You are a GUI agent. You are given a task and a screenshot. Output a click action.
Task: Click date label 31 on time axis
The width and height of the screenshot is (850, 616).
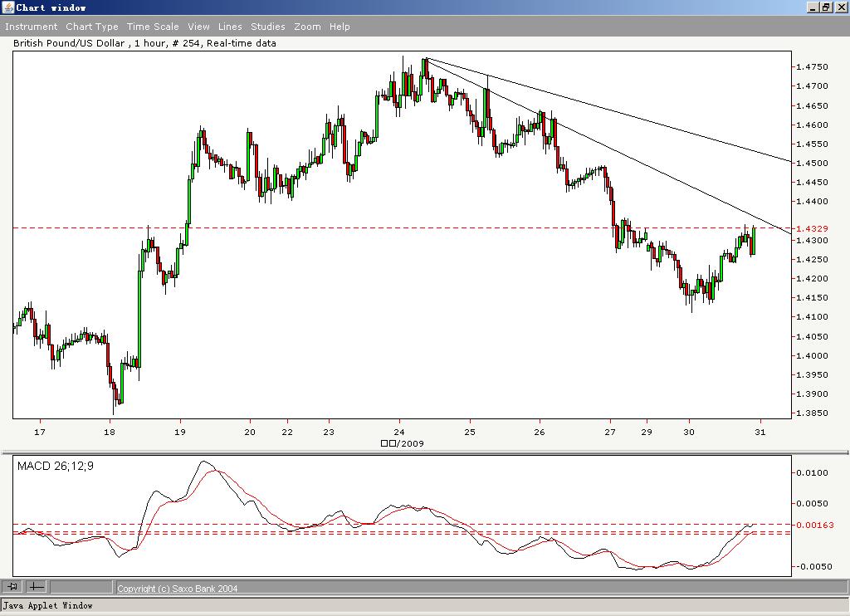tap(760, 433)
